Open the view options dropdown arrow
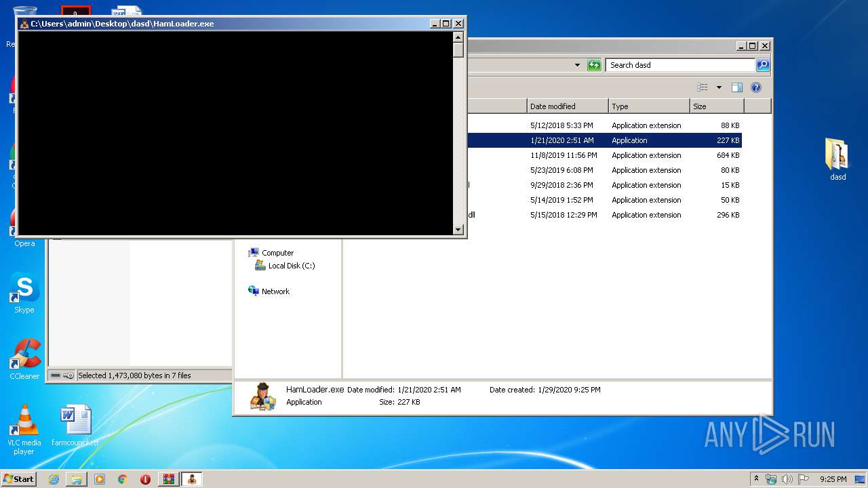Image resolution: width=868 pixels, height=488 pixels. (x=719, y=87)
